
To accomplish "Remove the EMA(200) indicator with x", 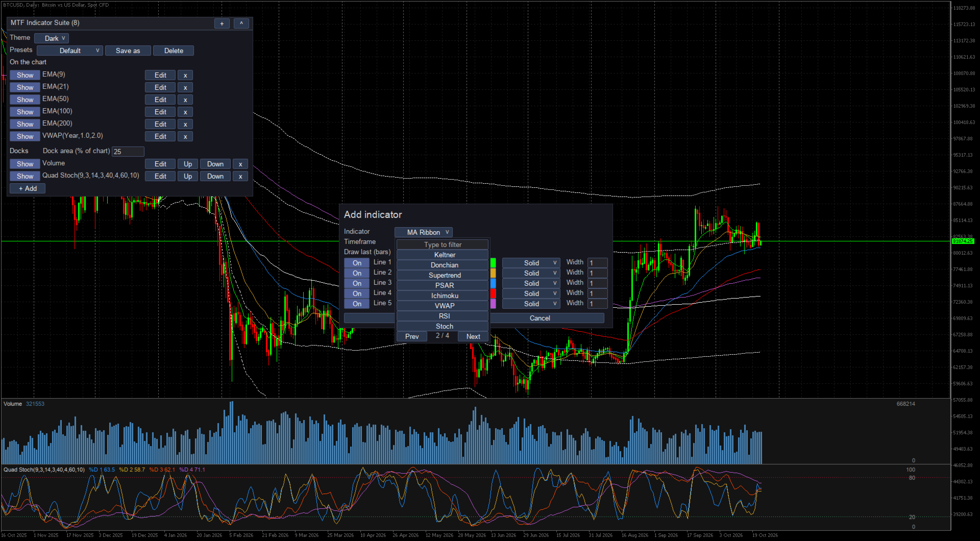I will point(185,125).
